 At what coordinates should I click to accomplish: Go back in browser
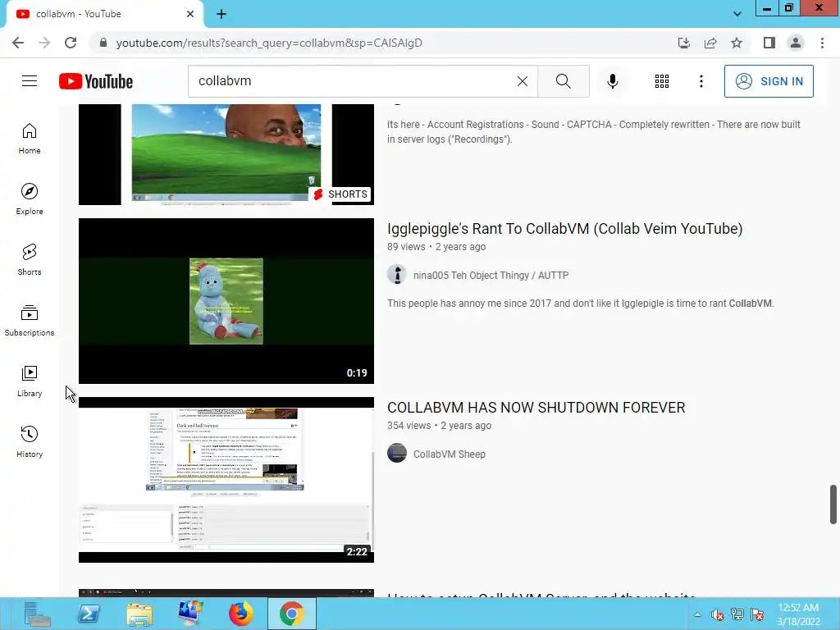pos(18,43)
